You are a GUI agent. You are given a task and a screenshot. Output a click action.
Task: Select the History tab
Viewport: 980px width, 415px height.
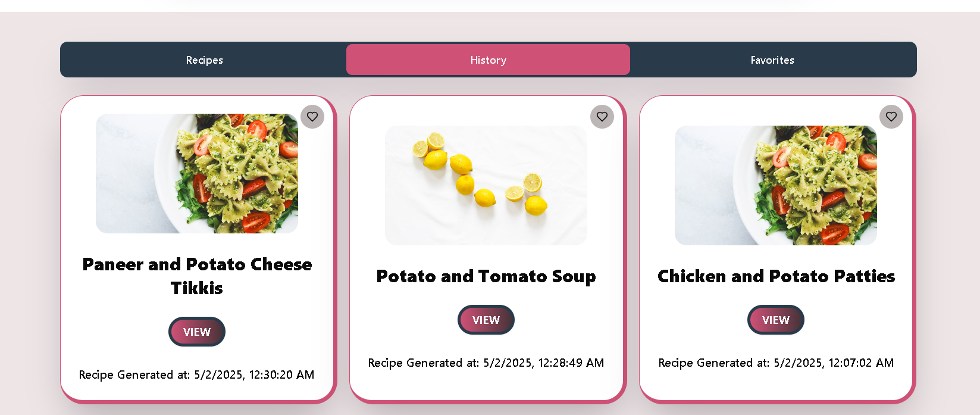point(488,60)
